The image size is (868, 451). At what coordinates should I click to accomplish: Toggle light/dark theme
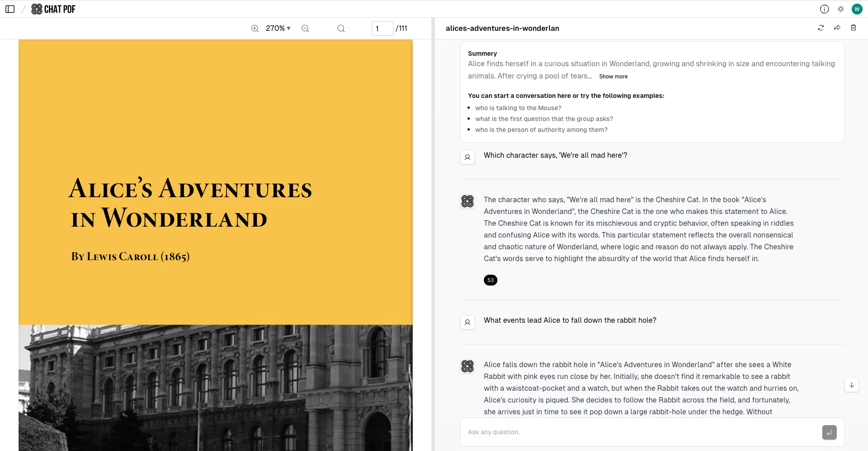(841, 9)
